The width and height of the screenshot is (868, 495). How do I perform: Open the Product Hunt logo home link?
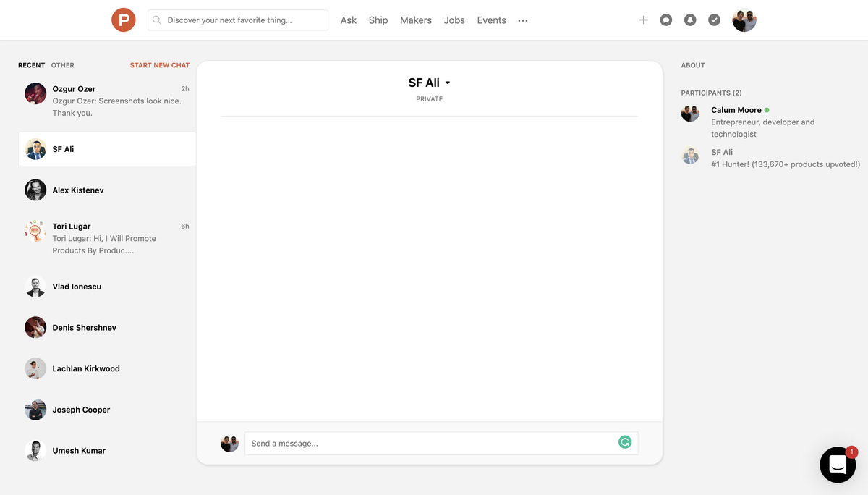click(x=124, y=20)
